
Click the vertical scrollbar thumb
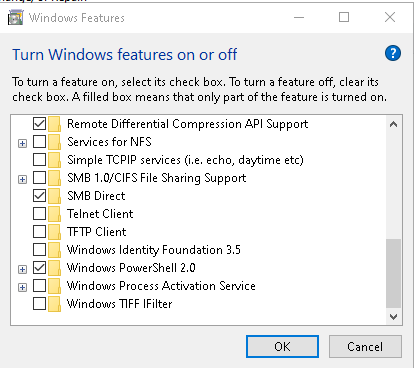(393, 273)
